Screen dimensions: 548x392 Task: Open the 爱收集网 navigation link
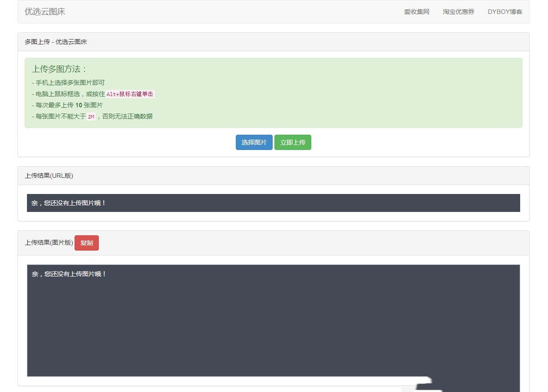(416, 12)
